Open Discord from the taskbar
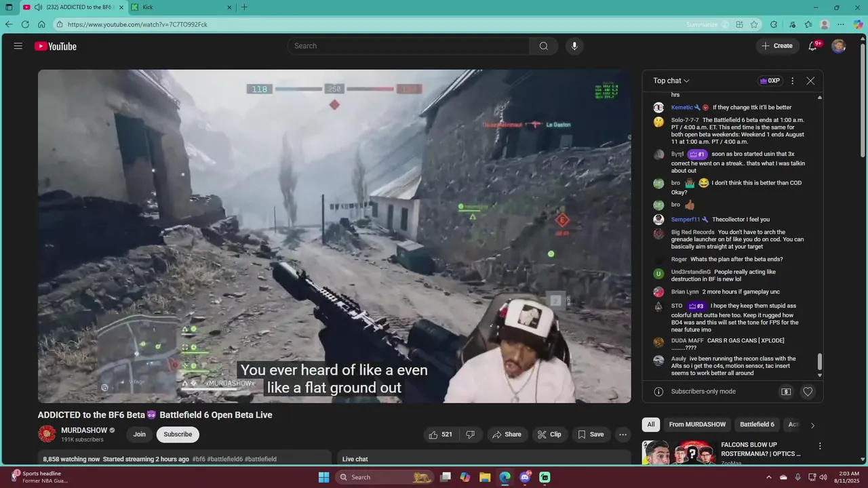The width and height of the screenshot is (868, 488). pyautogui.click(x=525, y=477)
